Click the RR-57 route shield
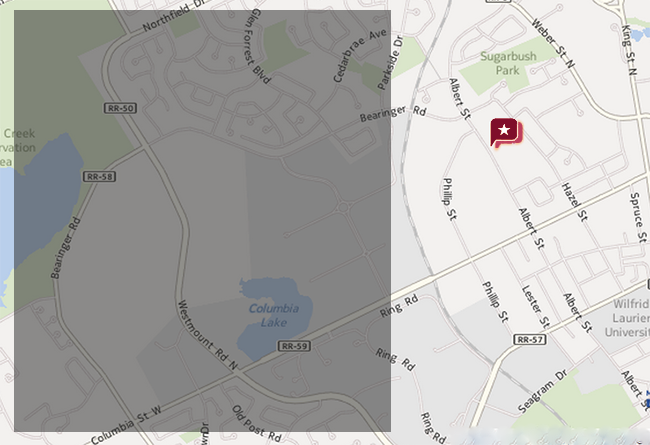This screenshot has width=650, height=445. pos(530,339)
